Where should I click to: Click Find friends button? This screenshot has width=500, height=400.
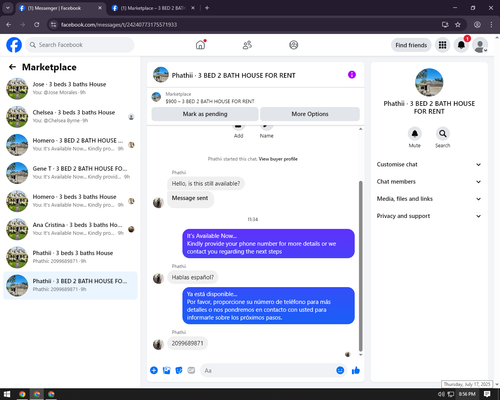(x=411, y=45)
